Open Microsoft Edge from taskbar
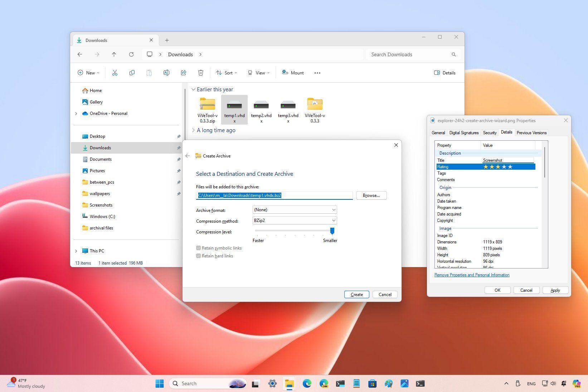The width and height of the screenshot is (588, 392). [307, 383]
